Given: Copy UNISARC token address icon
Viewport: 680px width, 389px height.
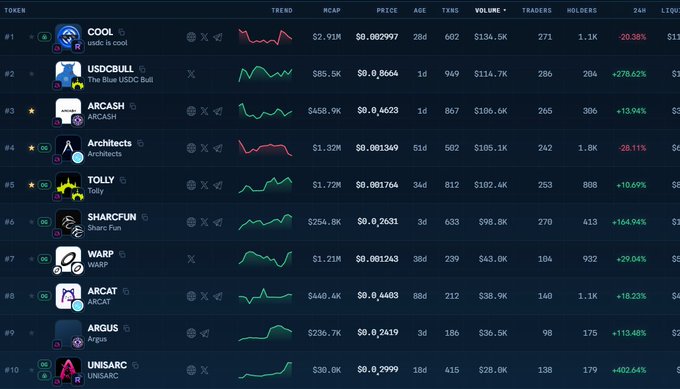Looking at the screenshot, I should click(135, 365).
